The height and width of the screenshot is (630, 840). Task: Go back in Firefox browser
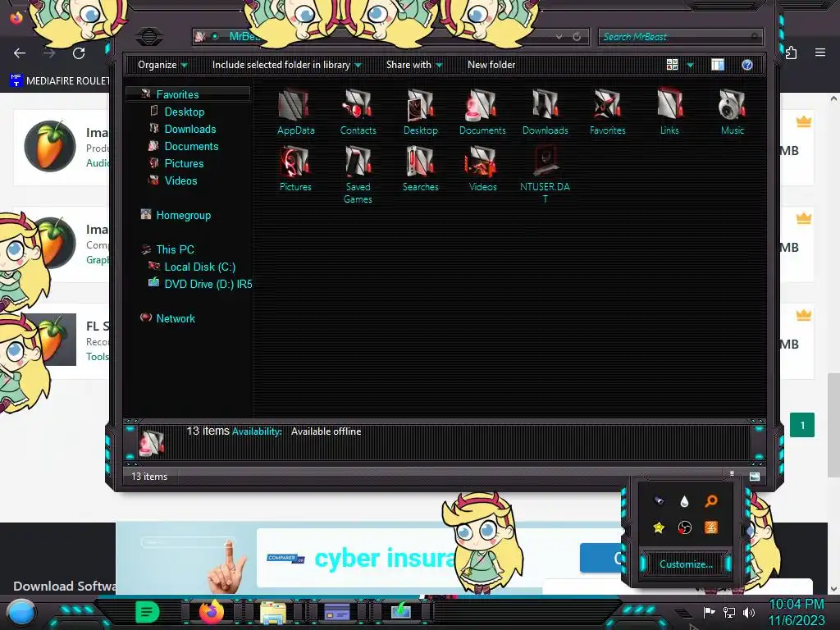point(20,53)
